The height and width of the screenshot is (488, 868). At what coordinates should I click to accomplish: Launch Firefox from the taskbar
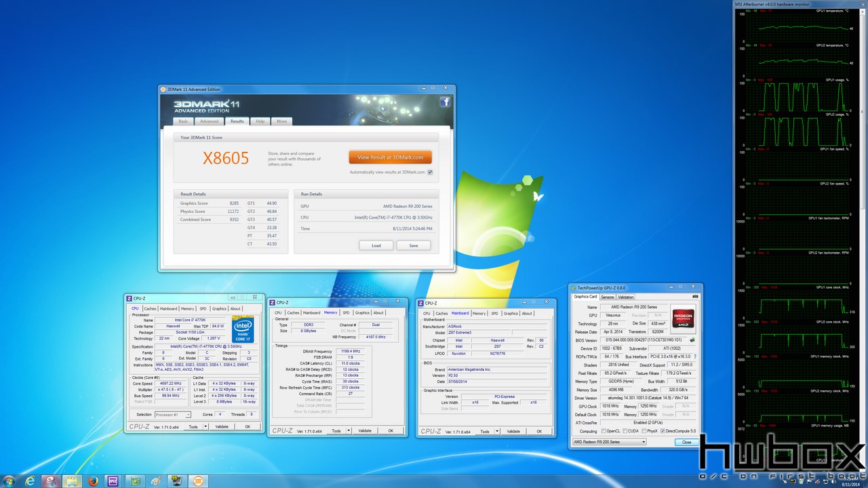pyautogui.click(x=93, y=481)
